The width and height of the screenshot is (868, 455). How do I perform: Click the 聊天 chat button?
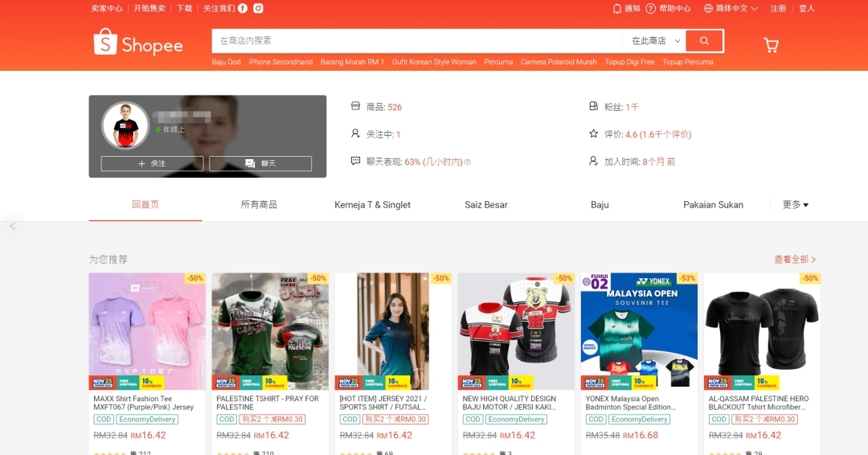pyautogui.click(x=260, y=163)
